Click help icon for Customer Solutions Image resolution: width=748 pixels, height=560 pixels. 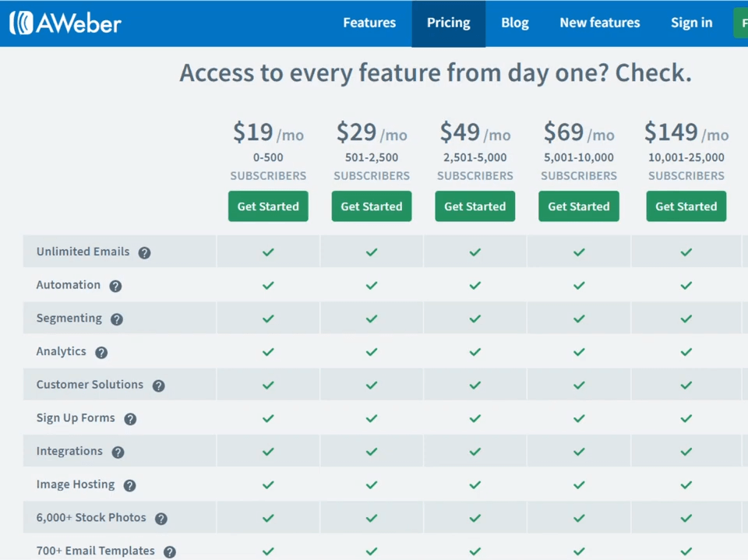pos(159,386)
